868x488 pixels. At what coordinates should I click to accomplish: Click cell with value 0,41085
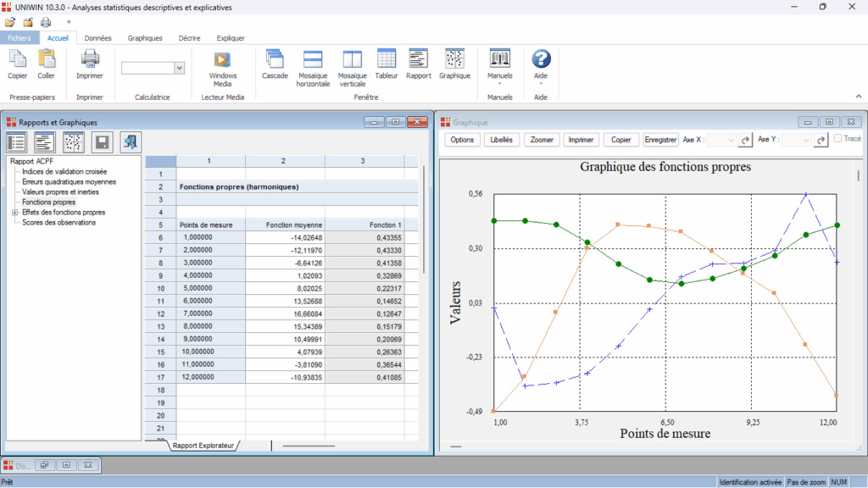[x=364, y=377]
